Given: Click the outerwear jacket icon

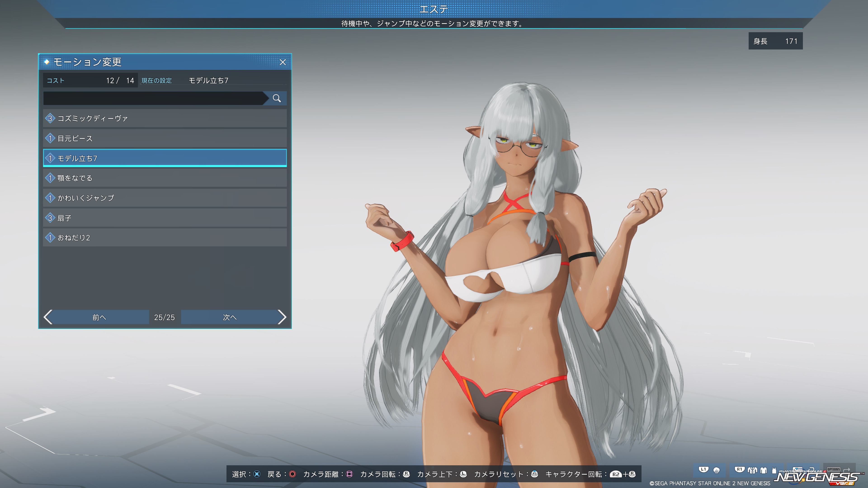Looking at the screenshot, I should tap(752, 470).
